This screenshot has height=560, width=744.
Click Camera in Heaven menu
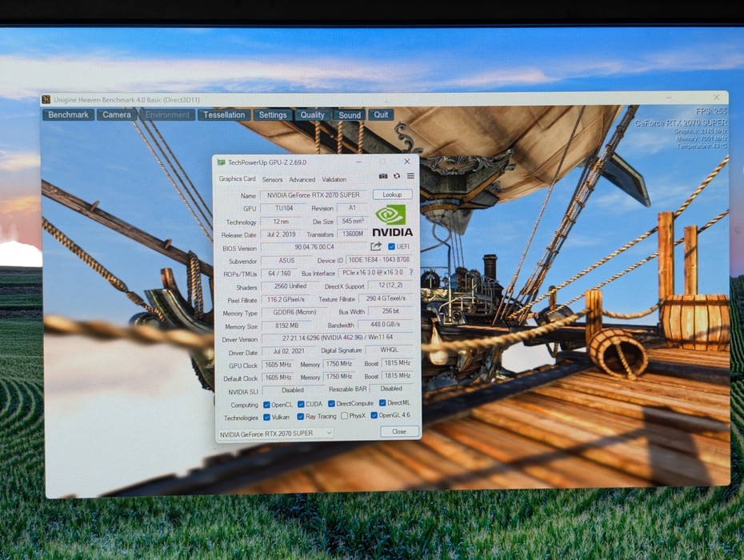tap(117, 115)
